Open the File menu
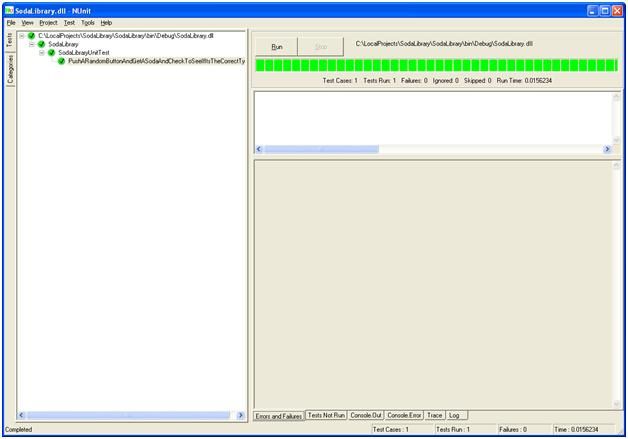Screen dimensions: 628x439 coord(11,23)
